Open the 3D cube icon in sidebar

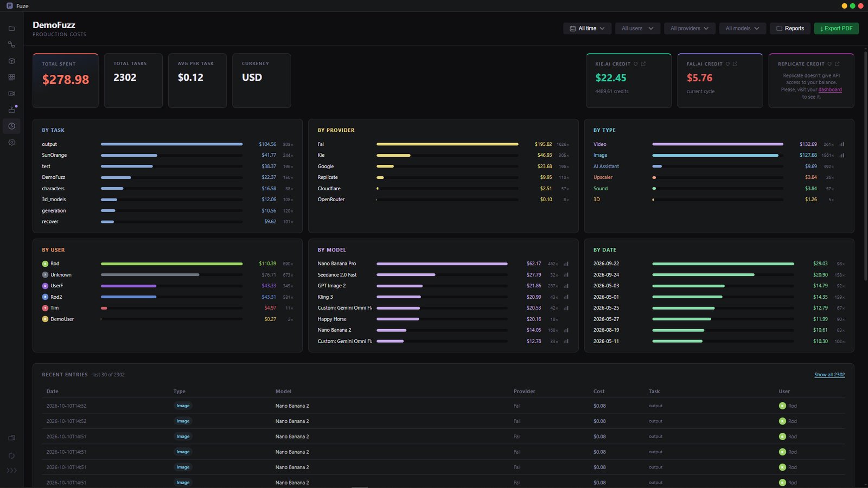tap(11, 61)
